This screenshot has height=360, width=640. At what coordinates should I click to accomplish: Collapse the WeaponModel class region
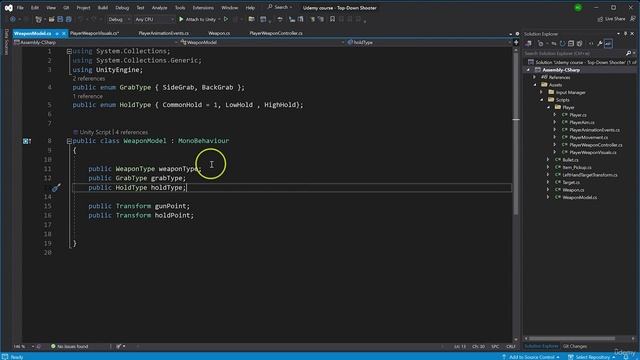click(x=69, y=141)
